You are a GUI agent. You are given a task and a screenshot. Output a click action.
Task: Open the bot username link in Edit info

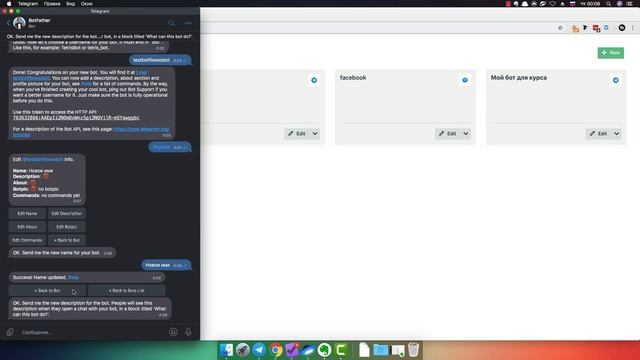click(43, 159)
